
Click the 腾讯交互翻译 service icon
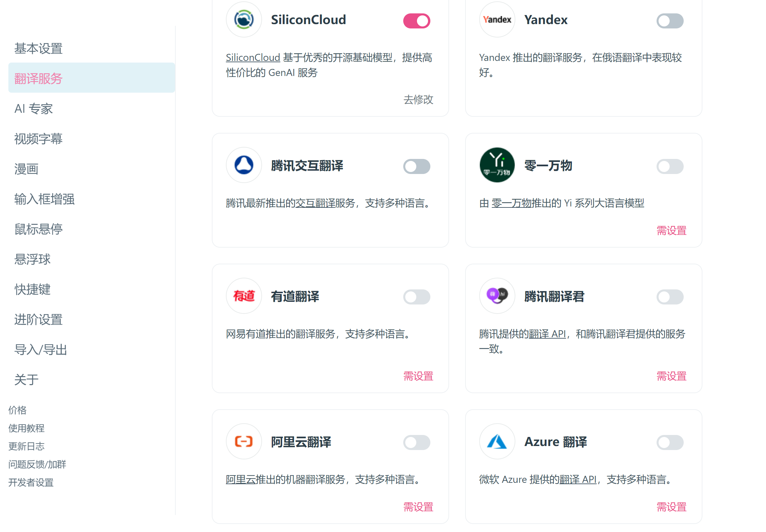244,165
